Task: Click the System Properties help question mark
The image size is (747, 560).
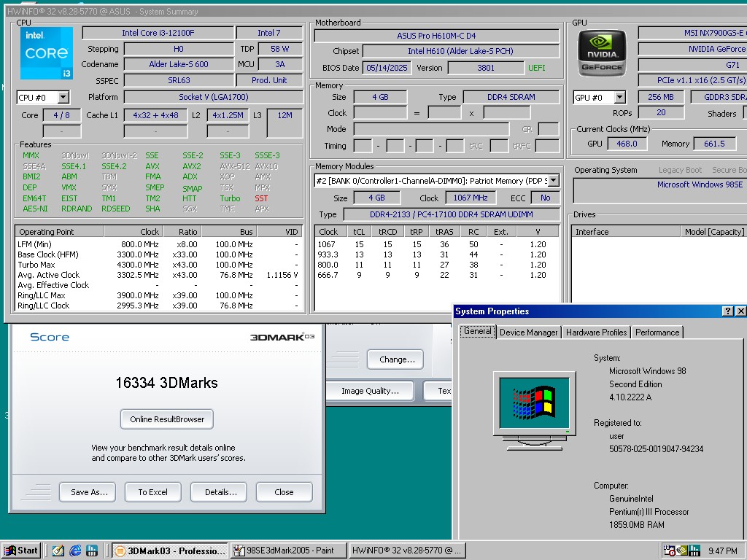Action: [x=728, y=311]
